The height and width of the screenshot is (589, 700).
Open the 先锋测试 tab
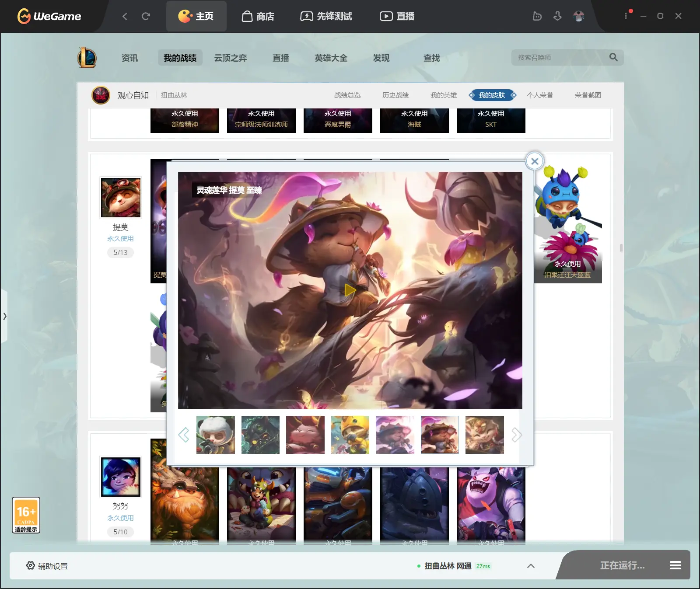(x=326, y=16)
